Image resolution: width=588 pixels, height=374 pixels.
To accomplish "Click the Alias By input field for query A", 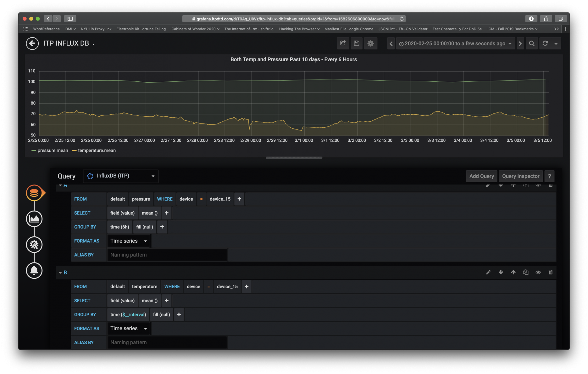I will coord(167,255).
